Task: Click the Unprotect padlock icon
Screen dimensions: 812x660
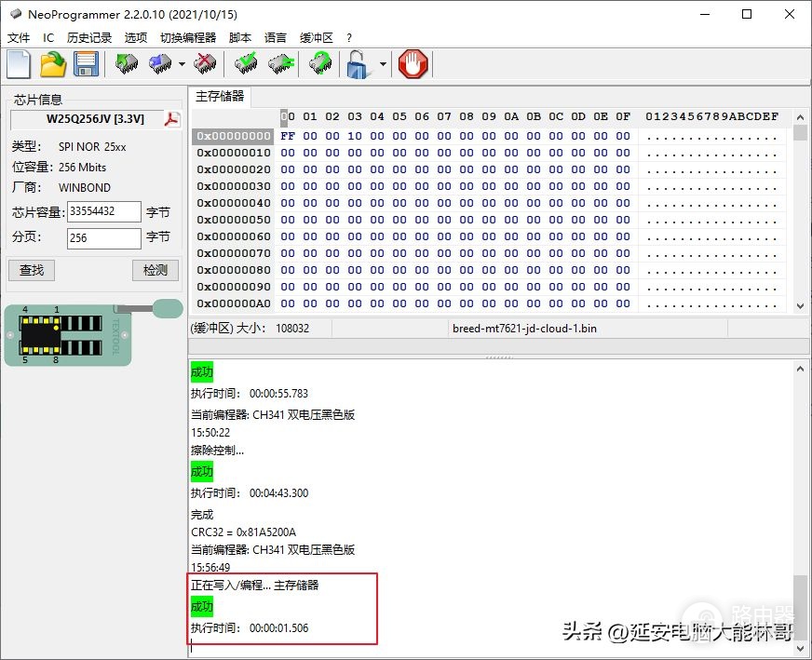Action: click(x=359, y=65)
